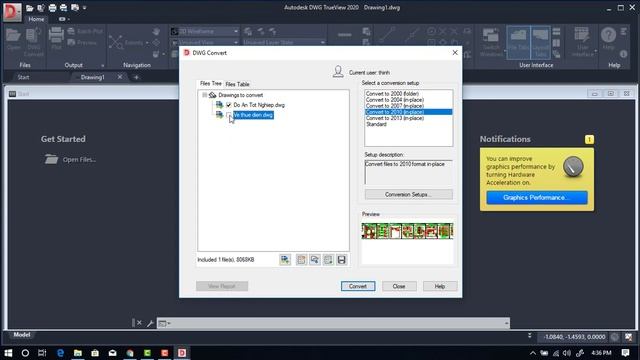Click the large Plot ribbon button
Screen dimensions: 640x360
[56, 39]
